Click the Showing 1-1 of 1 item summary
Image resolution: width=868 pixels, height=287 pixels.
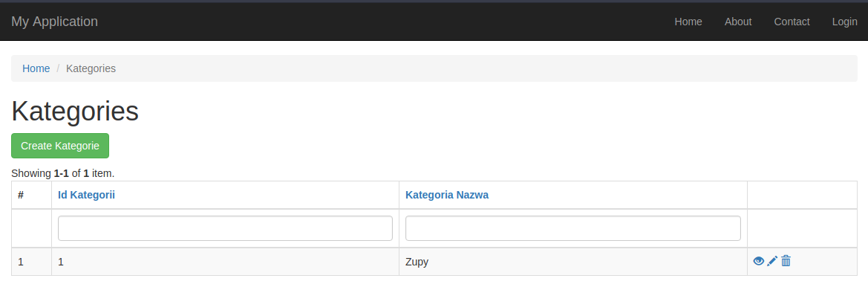[62, 173]
